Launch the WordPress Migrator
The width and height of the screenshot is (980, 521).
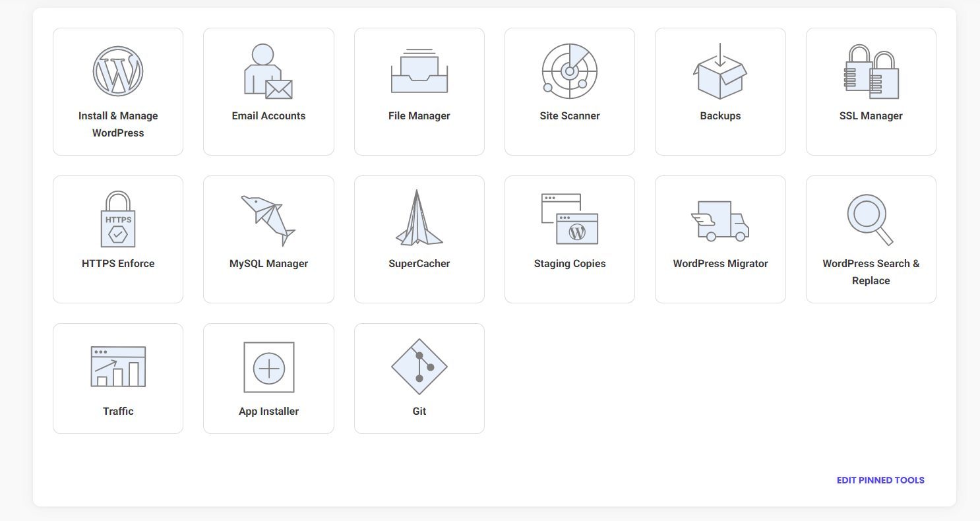coord(720,239)
